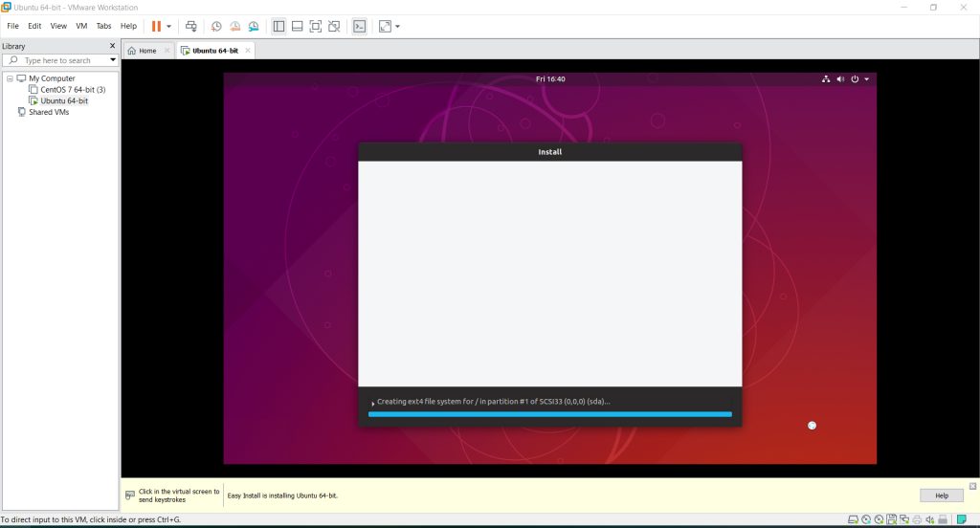Click the printer device status icon
The image size is (980, 528).
pyautogui.click(x=917, y=519)
